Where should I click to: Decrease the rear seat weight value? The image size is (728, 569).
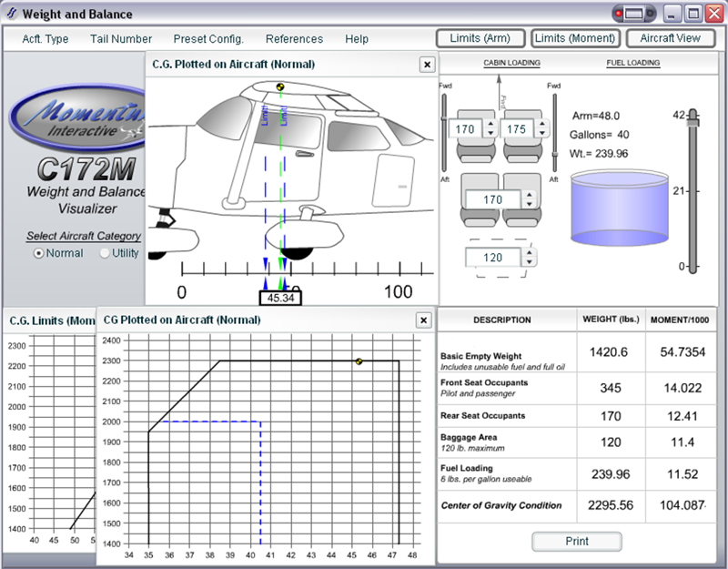click(x=530, y=204)
